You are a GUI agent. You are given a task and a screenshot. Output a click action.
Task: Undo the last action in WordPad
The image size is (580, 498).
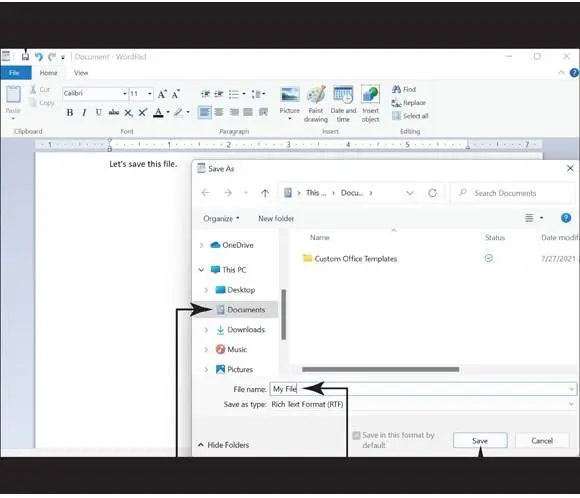(x=39, y=57)
